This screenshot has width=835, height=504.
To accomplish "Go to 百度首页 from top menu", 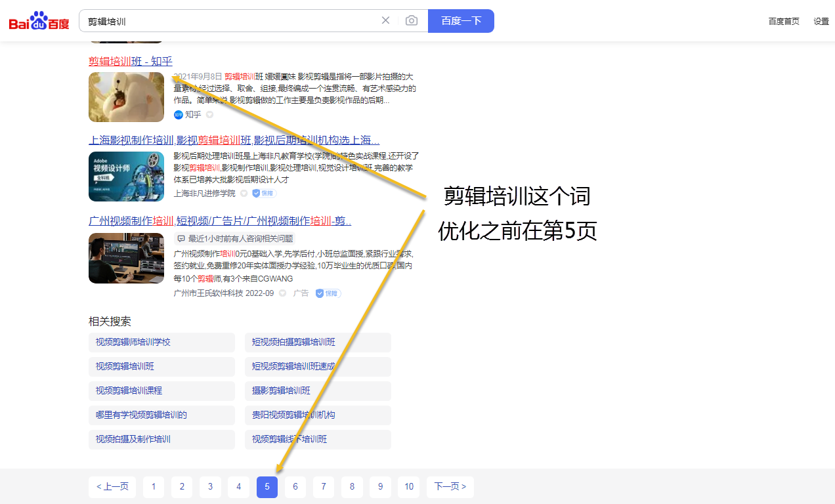I will (783, 21).
